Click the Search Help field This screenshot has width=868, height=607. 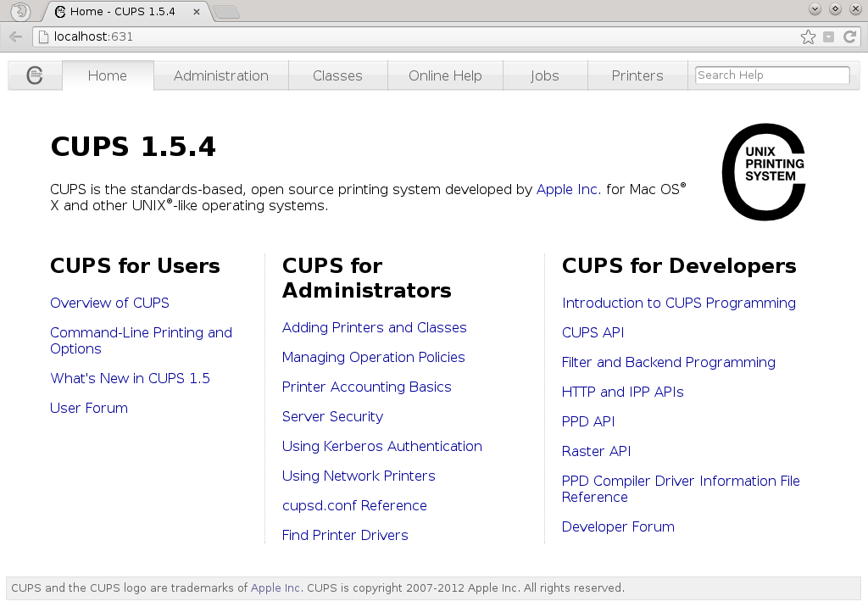click(x=772, y=75)
